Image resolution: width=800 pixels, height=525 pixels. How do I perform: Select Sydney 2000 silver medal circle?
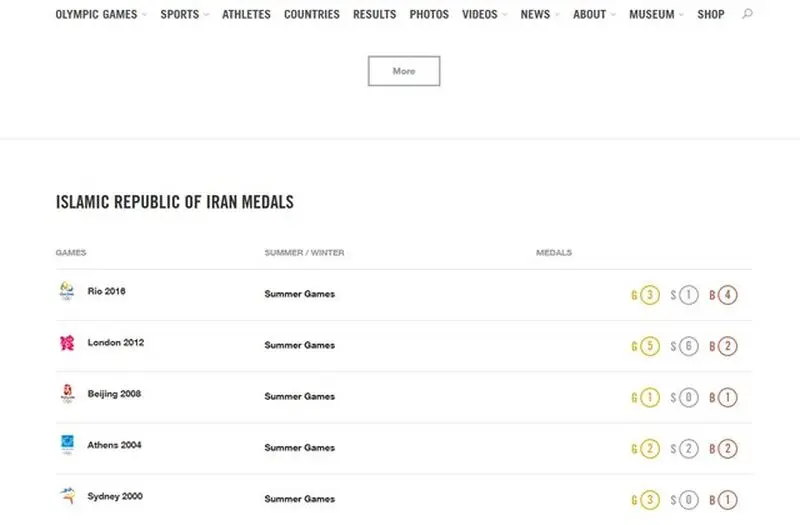click(688, 500)
